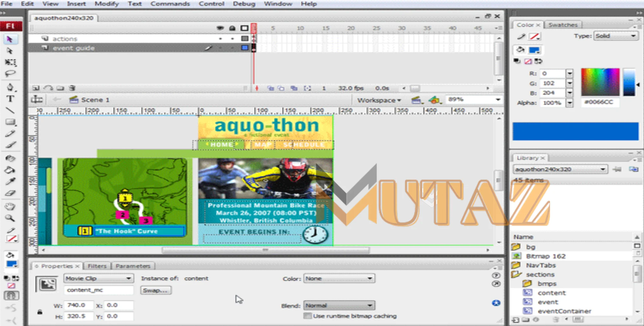Pick the Brush tool
644x326 pixels.
10,145
